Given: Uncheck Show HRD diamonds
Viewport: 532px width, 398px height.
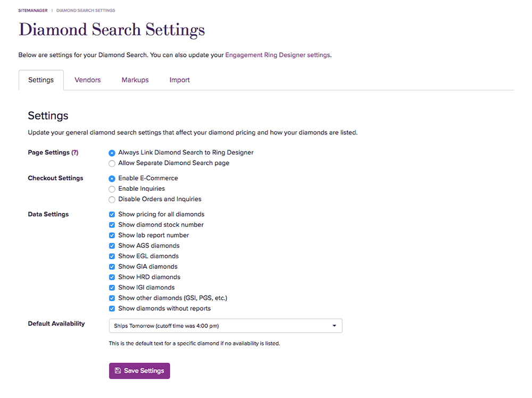Looking at the screenshot, I should 112,277.
